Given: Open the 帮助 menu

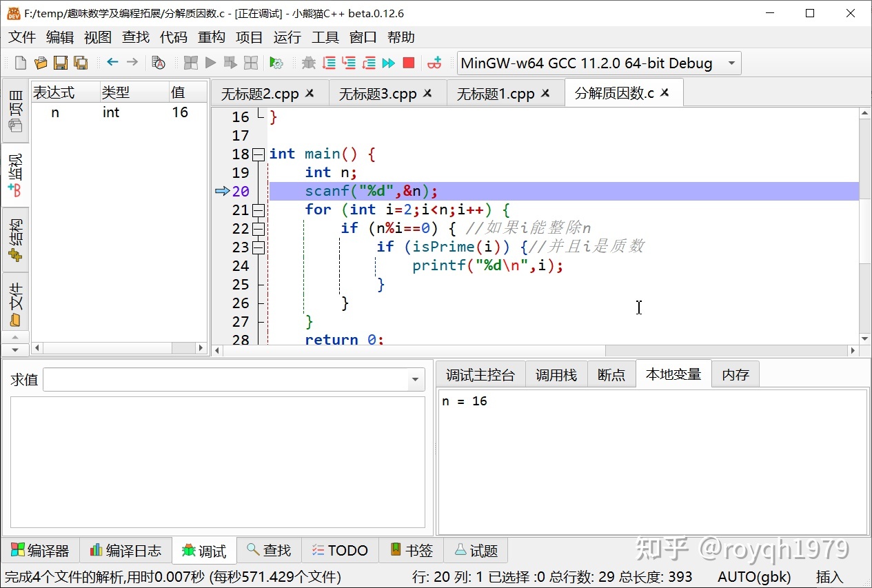Looking at the screenshot, I should click(401, 37).
